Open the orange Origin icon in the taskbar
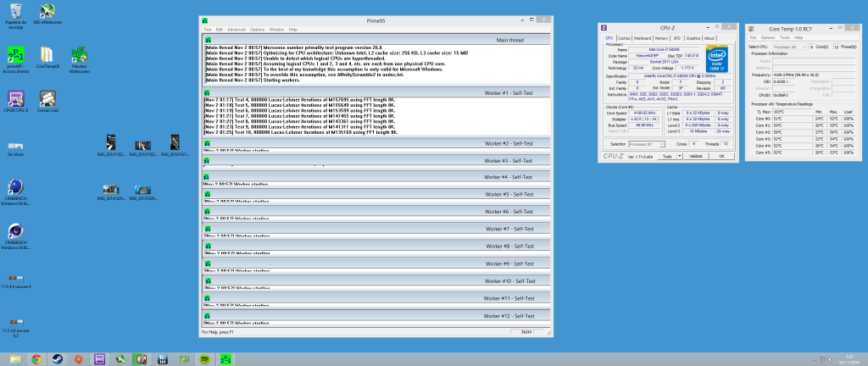This screenshot has width=868, height=366. tap(78, 359)
